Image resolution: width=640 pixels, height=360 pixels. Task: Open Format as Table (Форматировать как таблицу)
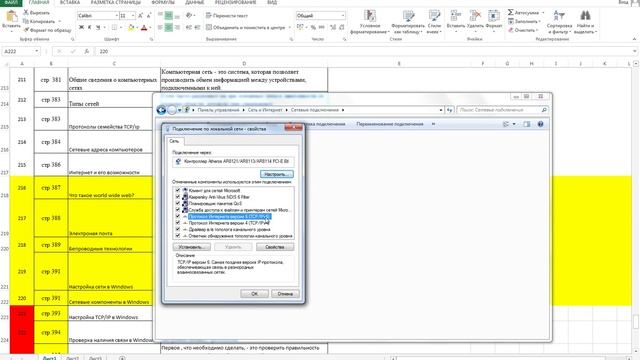click(x=408, y=22)
